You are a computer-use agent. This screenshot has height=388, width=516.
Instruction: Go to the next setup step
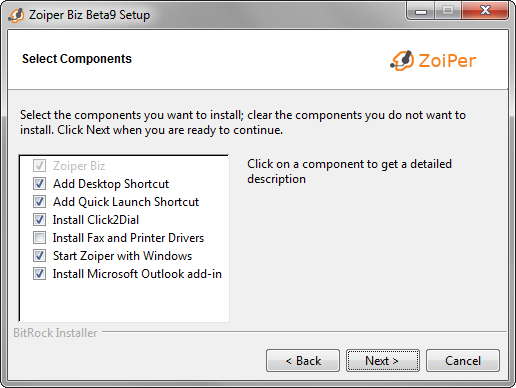383,360
